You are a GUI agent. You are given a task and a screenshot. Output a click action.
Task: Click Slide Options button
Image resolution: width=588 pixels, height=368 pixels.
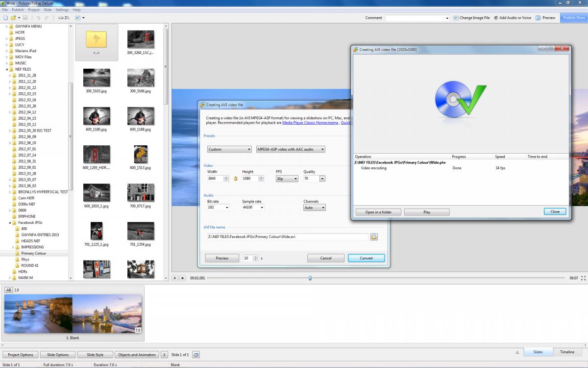58,355
